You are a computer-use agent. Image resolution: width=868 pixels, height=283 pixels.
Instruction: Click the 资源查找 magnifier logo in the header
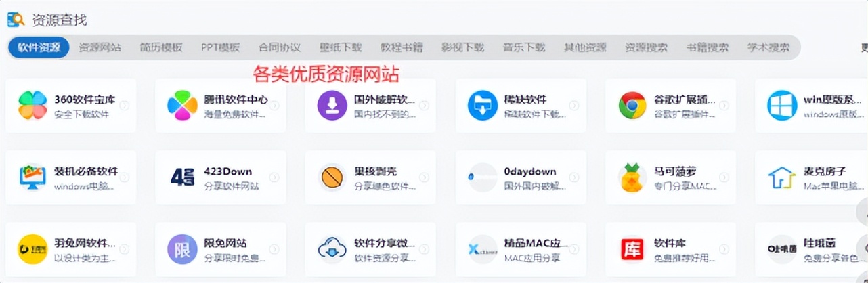click(x=17, y=20)
